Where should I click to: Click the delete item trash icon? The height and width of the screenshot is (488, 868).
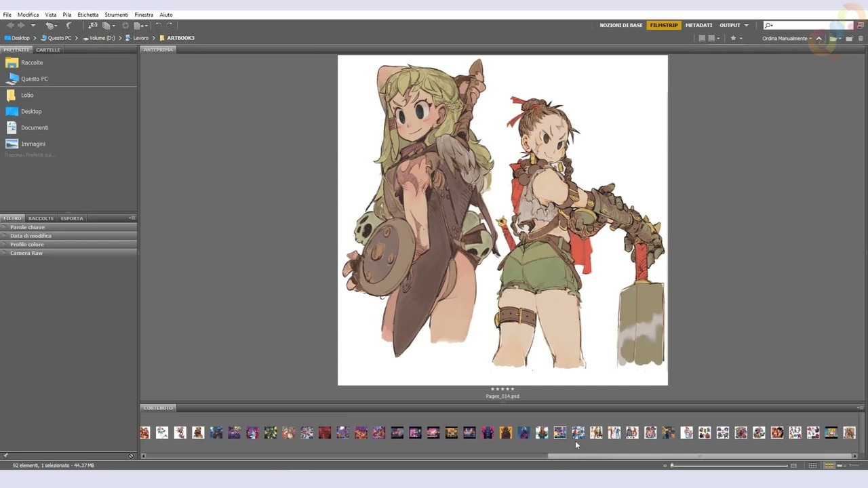tap(861, 38)
